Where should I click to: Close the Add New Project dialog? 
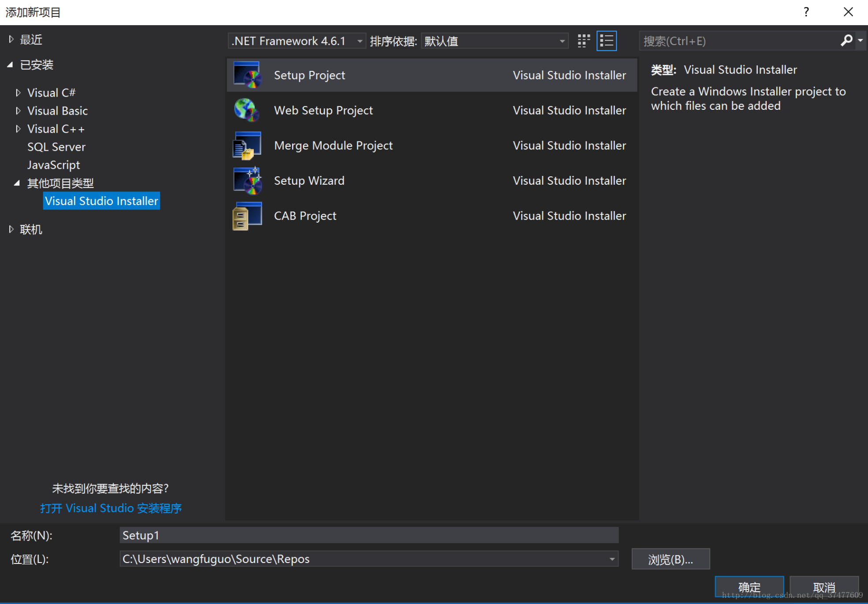(848, 12)
